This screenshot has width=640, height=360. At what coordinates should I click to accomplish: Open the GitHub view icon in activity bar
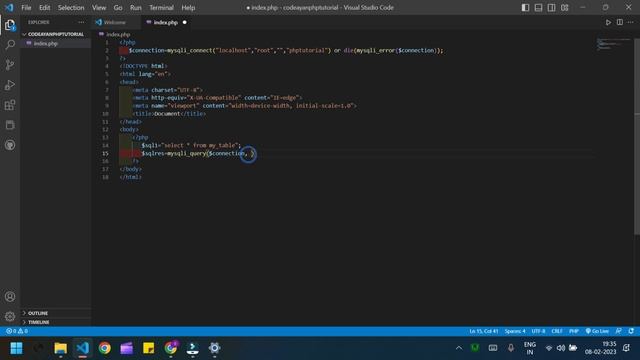point(10,145)
